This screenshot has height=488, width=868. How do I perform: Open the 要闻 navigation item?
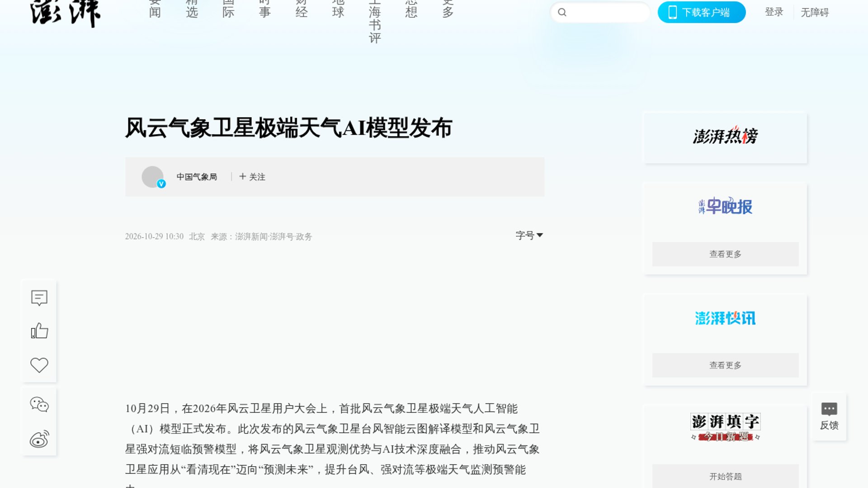[155, 9]
